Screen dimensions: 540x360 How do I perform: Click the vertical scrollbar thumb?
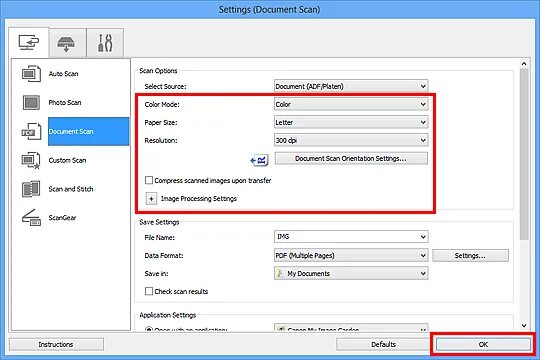(524, 154)
